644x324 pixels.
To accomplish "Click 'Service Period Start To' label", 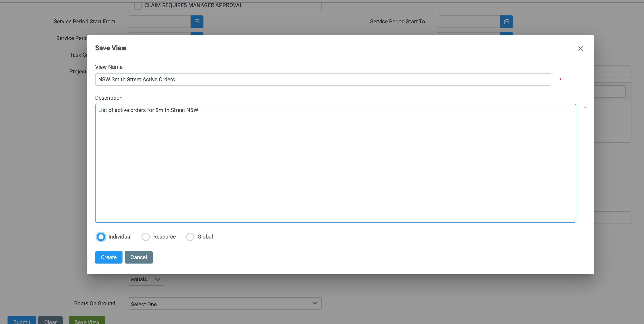I will pyautogui.click(x=398, y=21).
